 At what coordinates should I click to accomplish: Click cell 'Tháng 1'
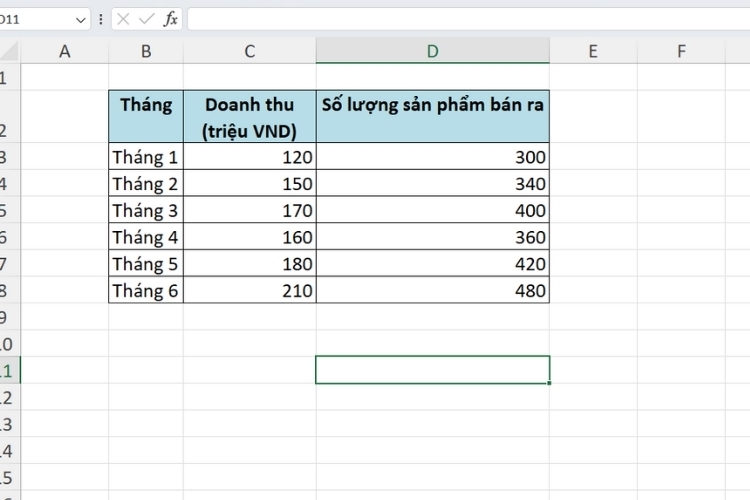pyautogui.click(x=146, y=156)
